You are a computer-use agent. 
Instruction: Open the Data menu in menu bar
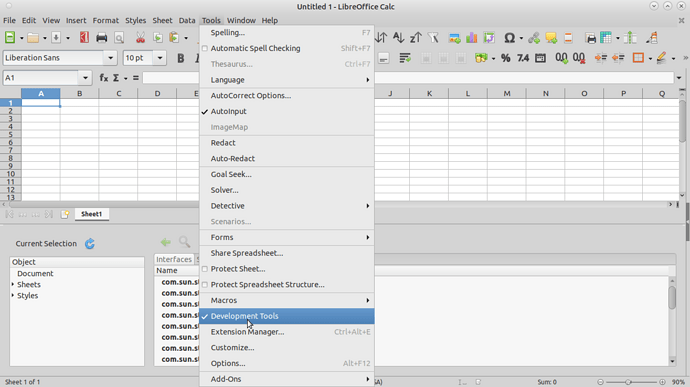(187, 20)
